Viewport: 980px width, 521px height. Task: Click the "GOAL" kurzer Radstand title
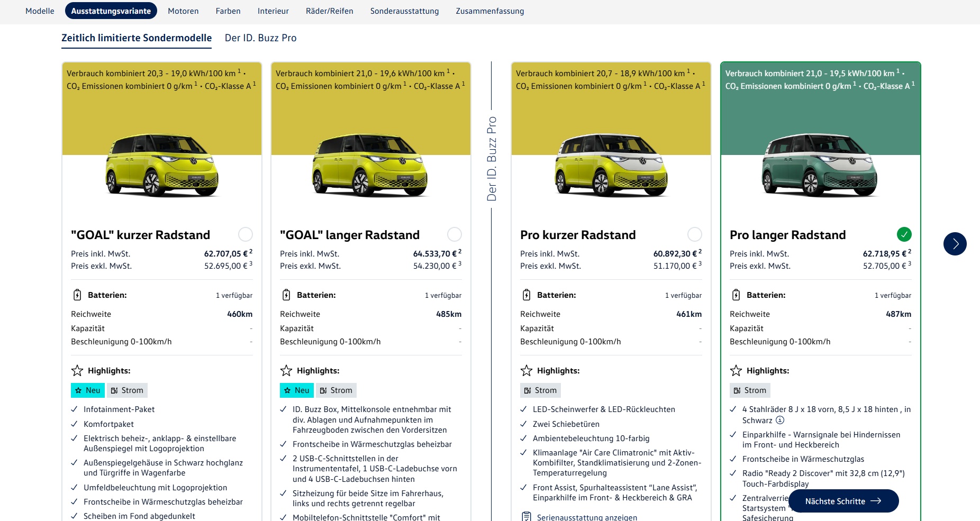[140, 235]
